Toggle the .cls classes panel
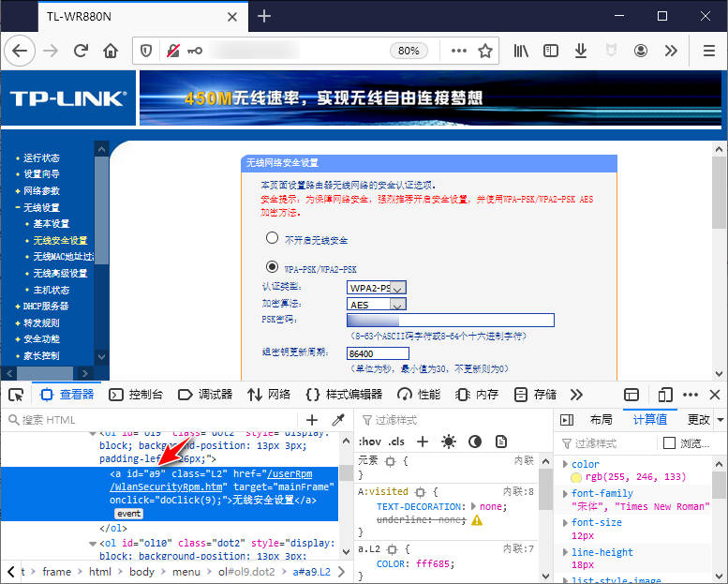Screen dimensions: 728x584 (396, 442)
